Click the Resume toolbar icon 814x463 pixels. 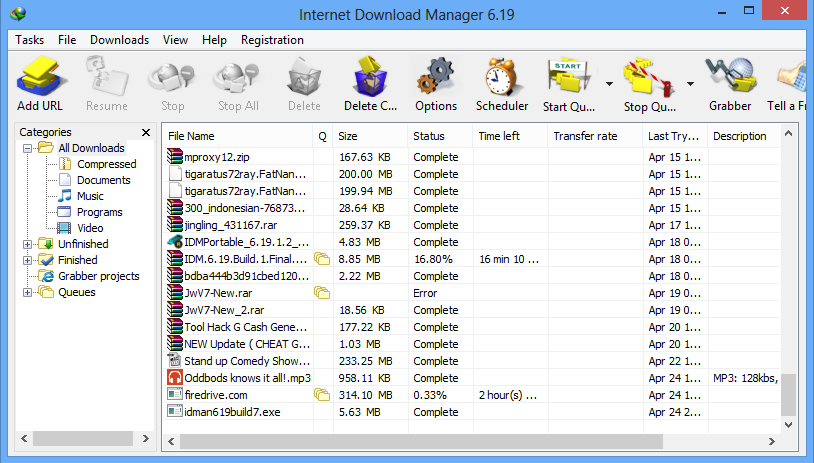107,77
